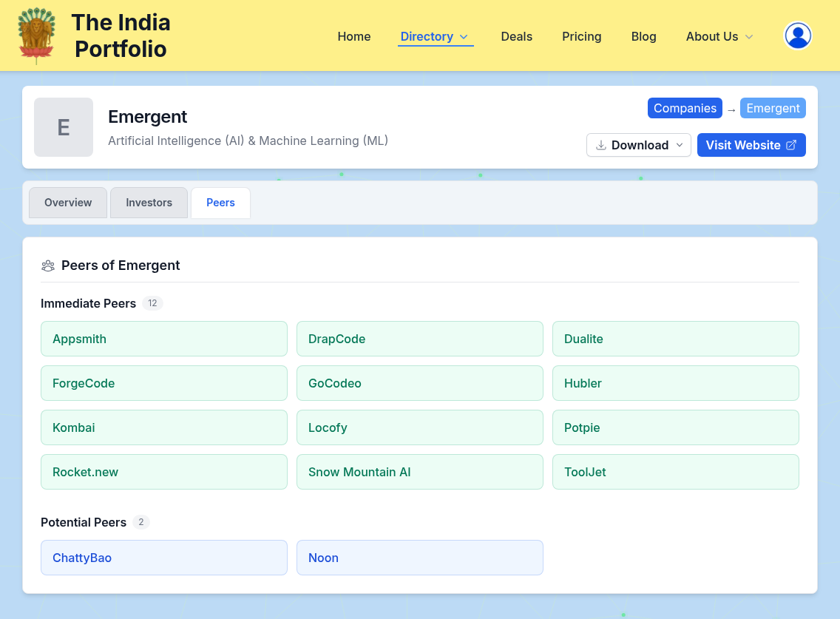Click the India Portfolio emblem logo
840x619 pixels.
[x=36, y=35]
